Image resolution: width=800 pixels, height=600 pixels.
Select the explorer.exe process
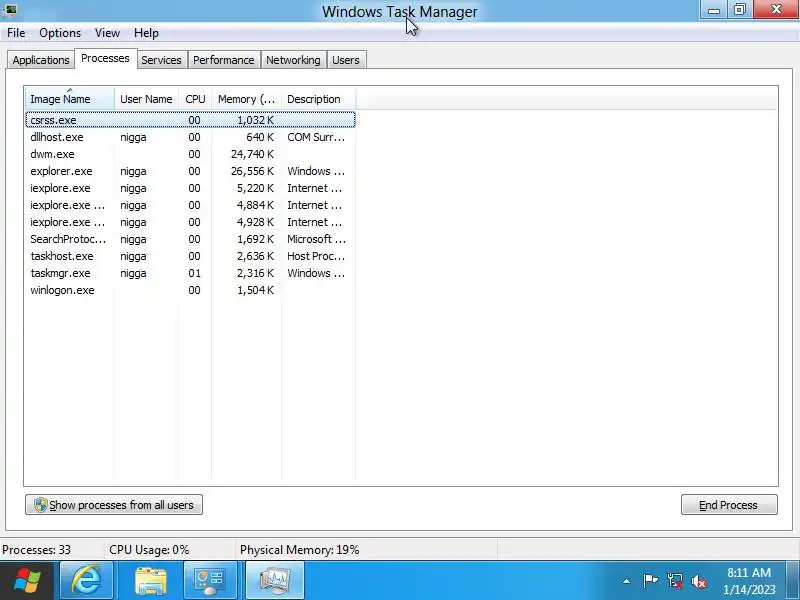coord(190,171)
